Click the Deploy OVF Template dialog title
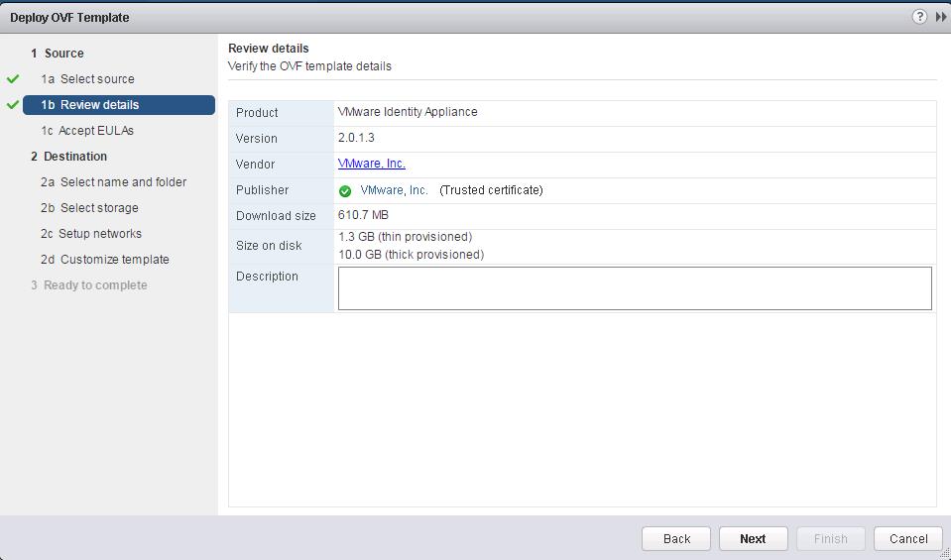This screenshot has width=951, height=560. 69,18
